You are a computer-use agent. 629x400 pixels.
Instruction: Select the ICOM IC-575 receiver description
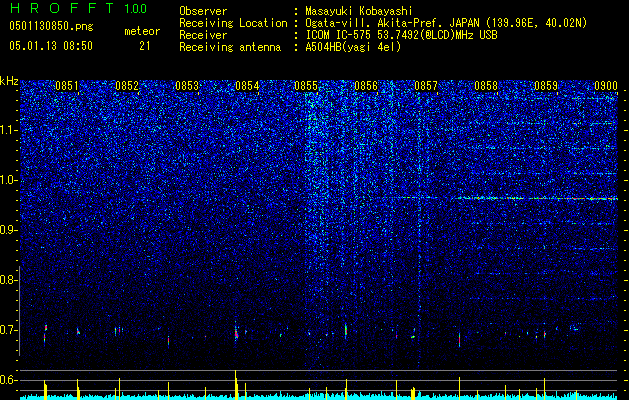click(x=401, y=35)
